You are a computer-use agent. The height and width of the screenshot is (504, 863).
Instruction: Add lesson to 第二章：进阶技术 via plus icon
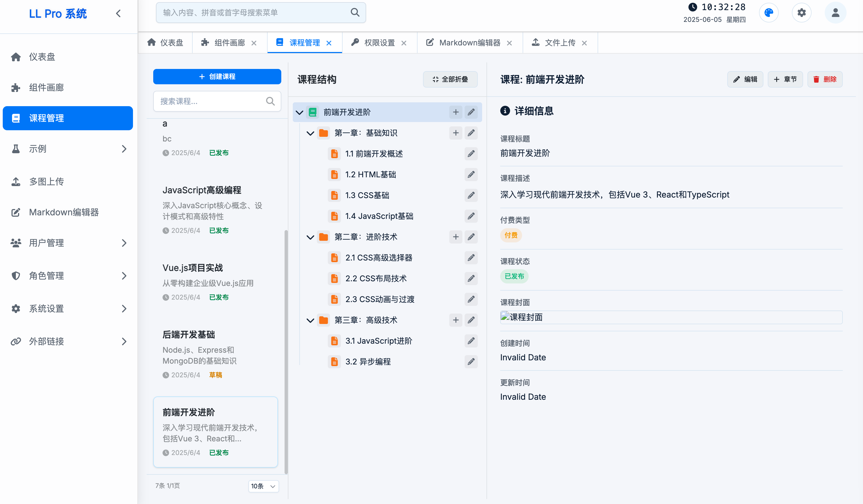(456, 237)
